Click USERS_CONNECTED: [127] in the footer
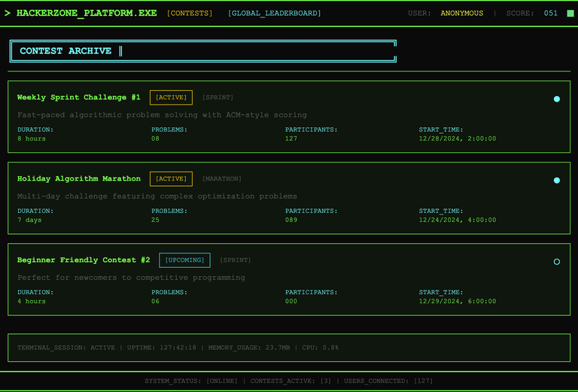 388,381
